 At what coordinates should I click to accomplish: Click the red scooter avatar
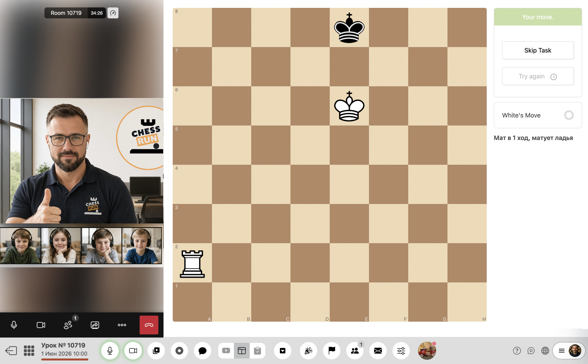click(427, 351)
